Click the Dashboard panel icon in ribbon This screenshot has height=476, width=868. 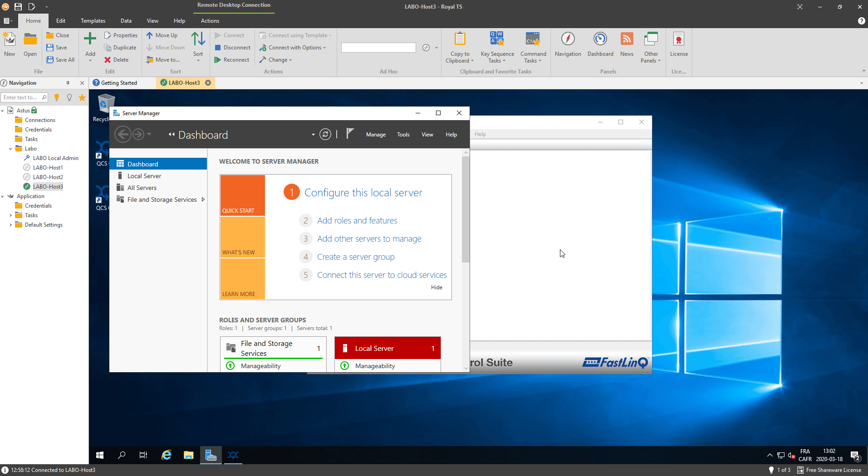point(600,39)
